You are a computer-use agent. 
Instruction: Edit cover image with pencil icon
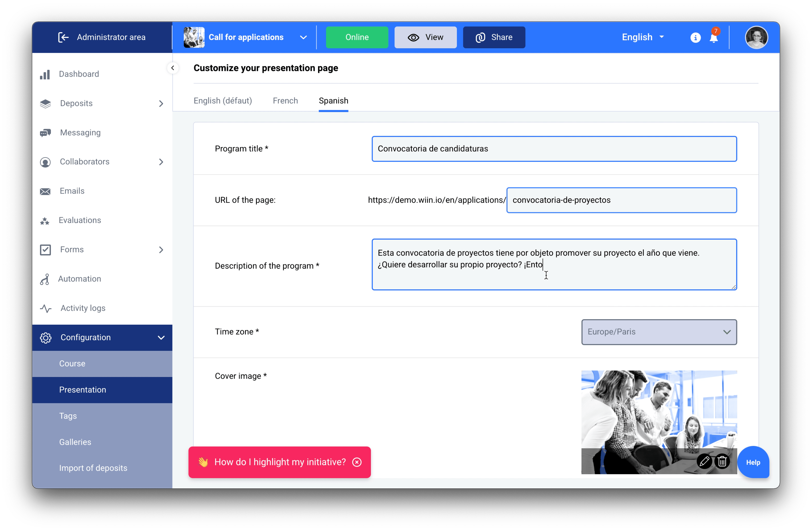(x=704, y=461)
